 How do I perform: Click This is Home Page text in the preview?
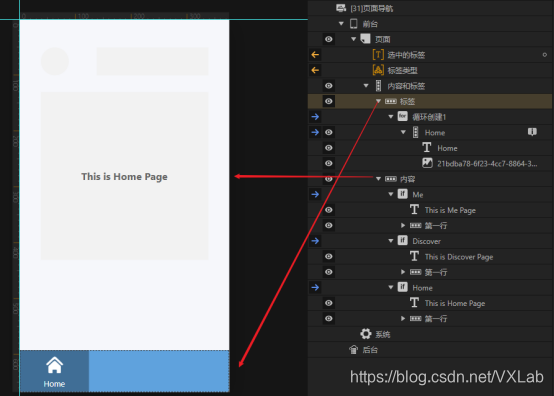[124, 177]
